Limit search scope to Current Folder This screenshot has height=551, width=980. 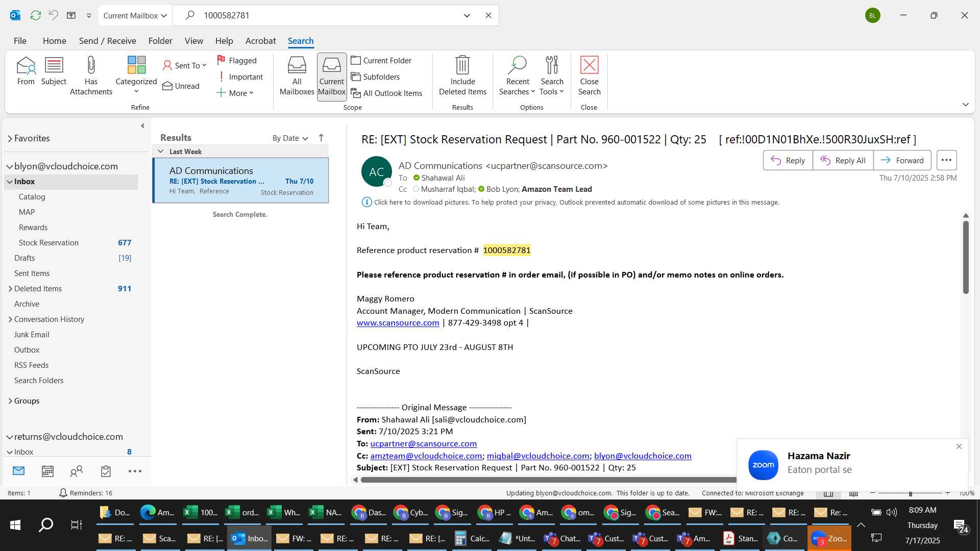click(x=381, y=60)
